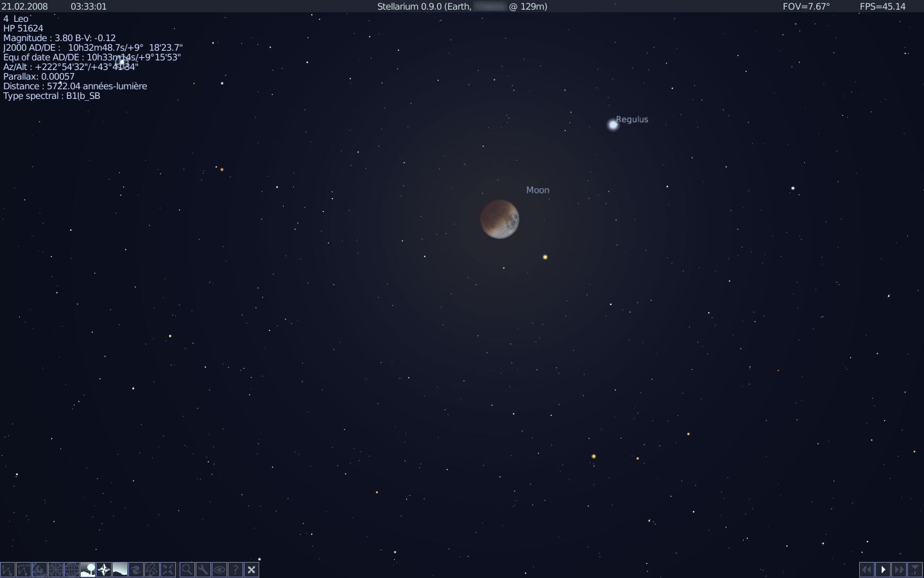Toggle night vision eye icon
The height and width of the screenshot is (578, 924).
219,570
